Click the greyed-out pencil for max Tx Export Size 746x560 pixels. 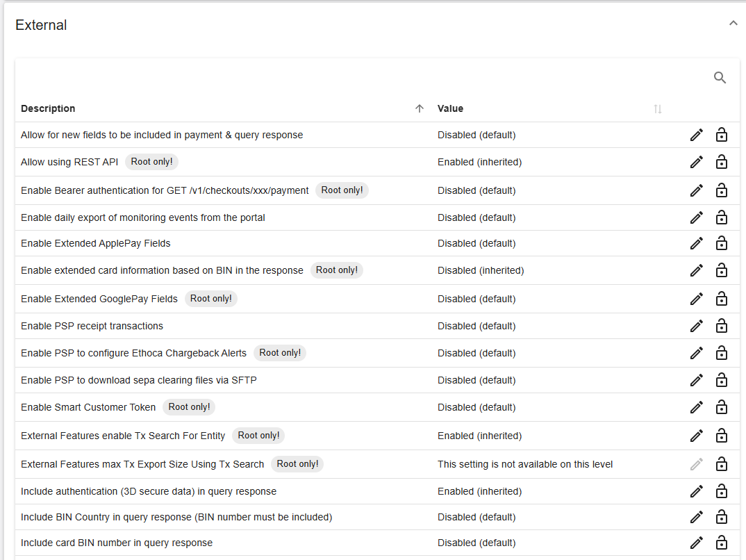(697, 464)
